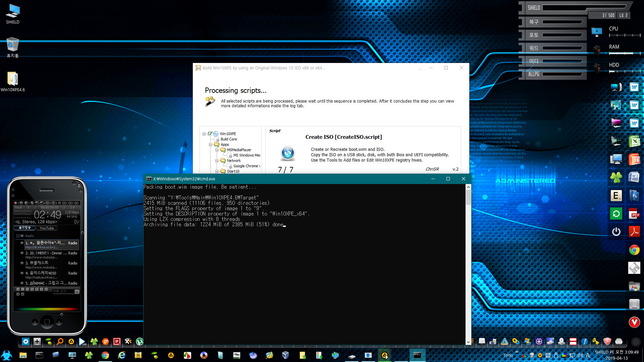This screenshot has width=644, height=362.
Task: Click the Excel shortcut in right icon column
Action: [634, 141]
